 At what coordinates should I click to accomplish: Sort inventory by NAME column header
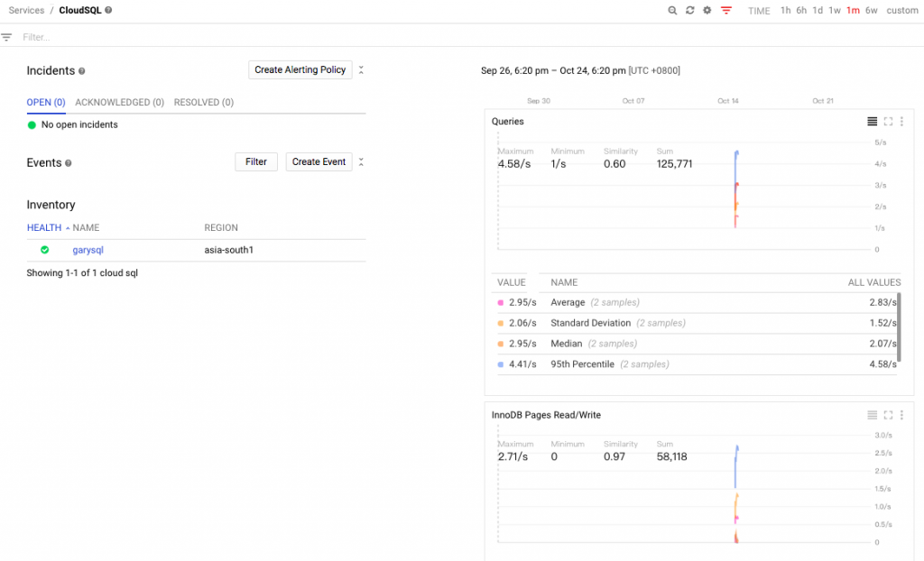point(86,227)
